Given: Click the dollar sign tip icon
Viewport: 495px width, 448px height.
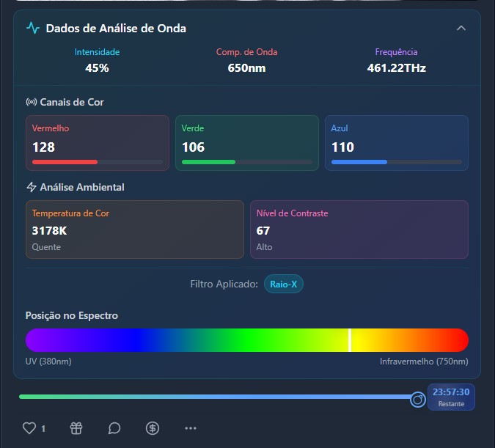Looking at the screenshot, I should coord(153,428).
